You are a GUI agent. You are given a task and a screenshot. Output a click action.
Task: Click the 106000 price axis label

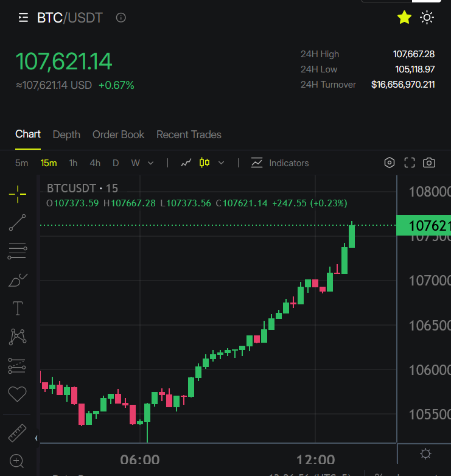click(x=430, y=370)
